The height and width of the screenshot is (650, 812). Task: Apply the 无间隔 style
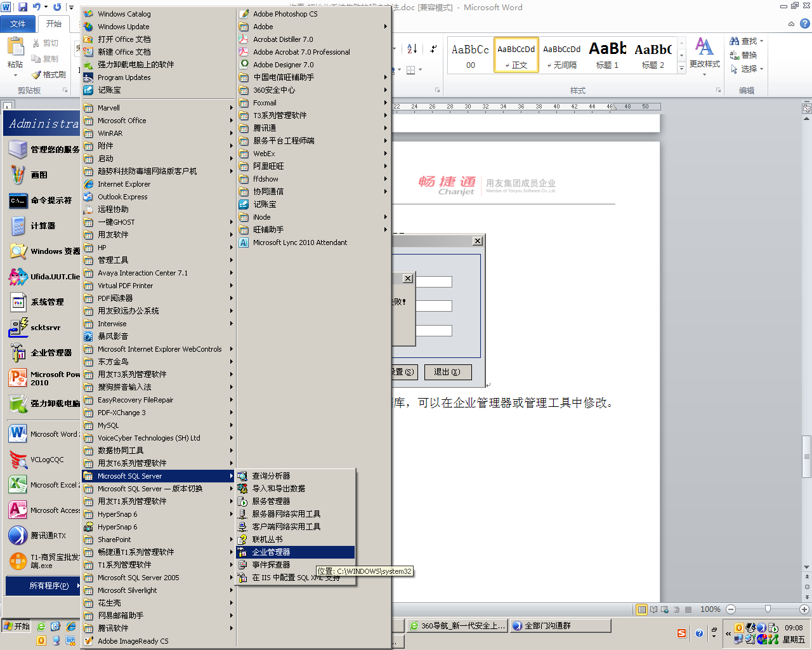561,55
